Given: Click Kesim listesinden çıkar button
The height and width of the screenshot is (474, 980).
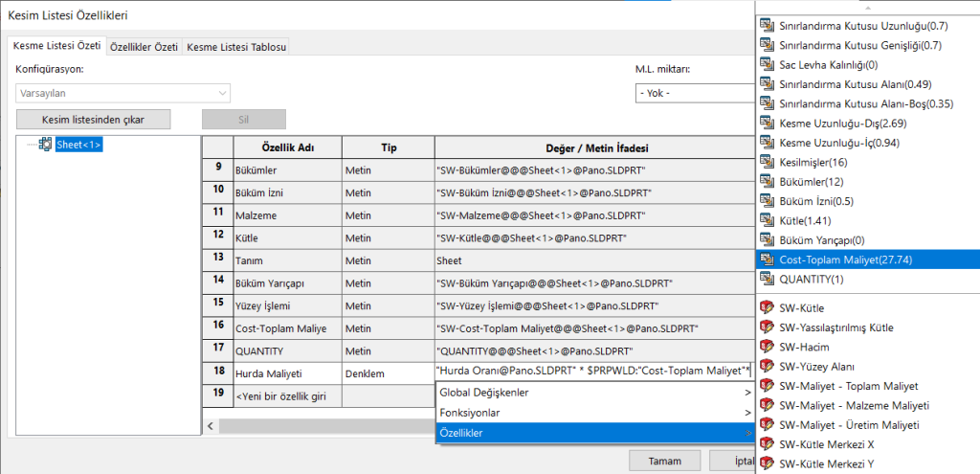Looking at the screenshot, I should pos(93,120).
